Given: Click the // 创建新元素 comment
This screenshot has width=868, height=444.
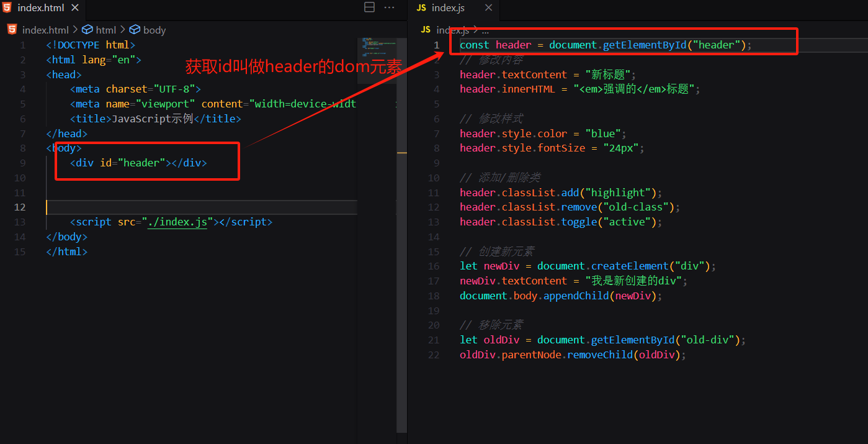Looking at the screenshot, I should [x=497, y=251].
